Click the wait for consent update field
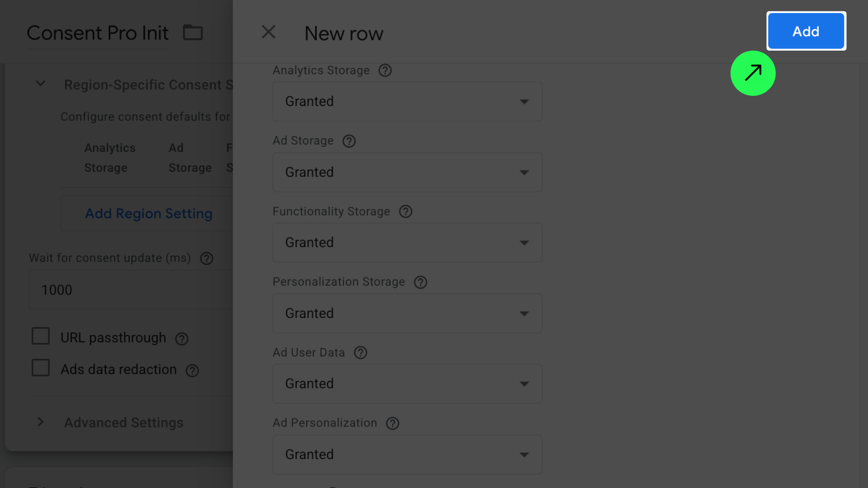 tap(131, 290)
